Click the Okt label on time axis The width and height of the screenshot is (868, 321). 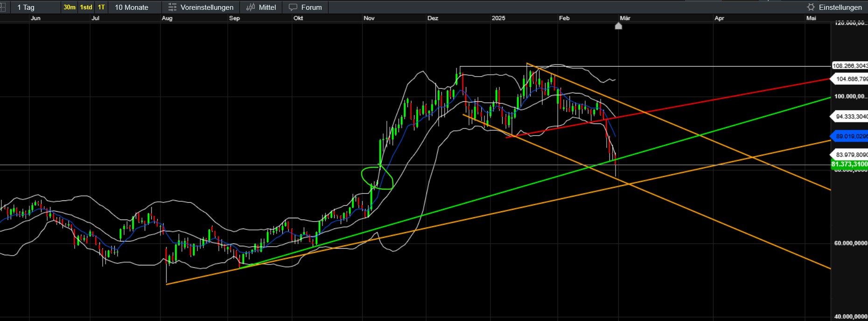pos(298,18)
